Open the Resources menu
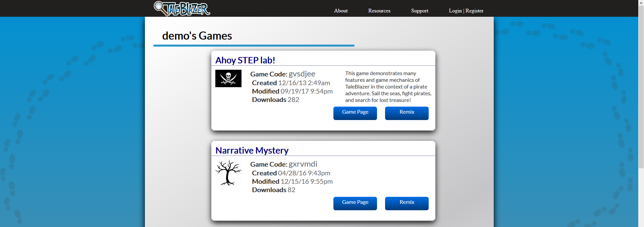644x227 pixels. click(x=379, y=11)
